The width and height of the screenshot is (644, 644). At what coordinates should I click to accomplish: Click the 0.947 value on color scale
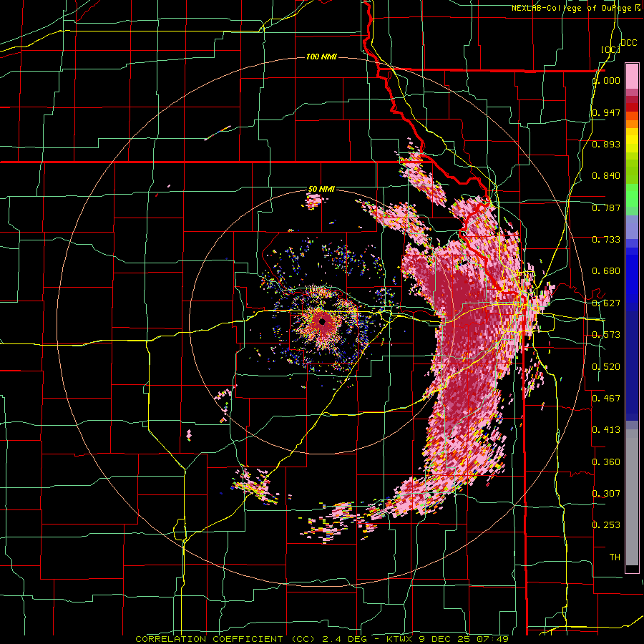606,112
